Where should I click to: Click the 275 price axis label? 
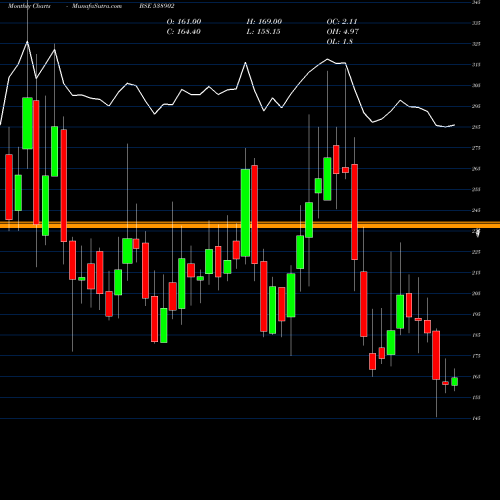[476, 148]
